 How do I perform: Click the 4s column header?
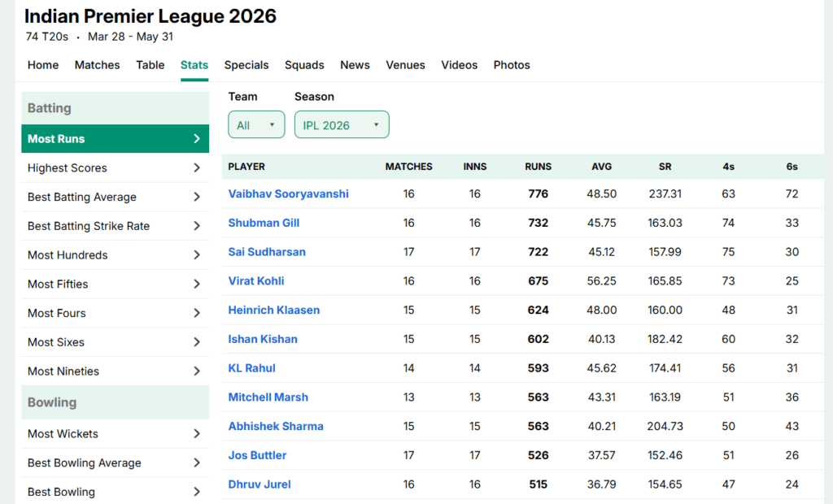pos(728,167)
